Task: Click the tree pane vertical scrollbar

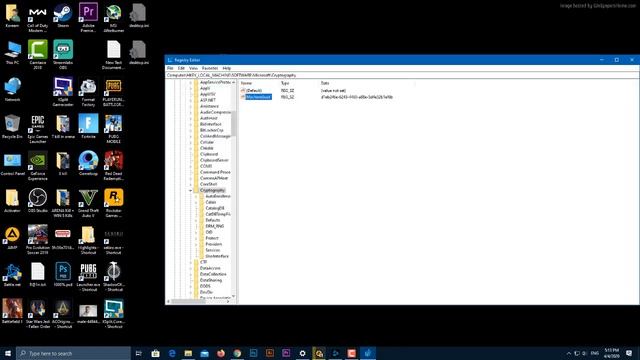Action: pyautogui.click(x=233, y=124)
